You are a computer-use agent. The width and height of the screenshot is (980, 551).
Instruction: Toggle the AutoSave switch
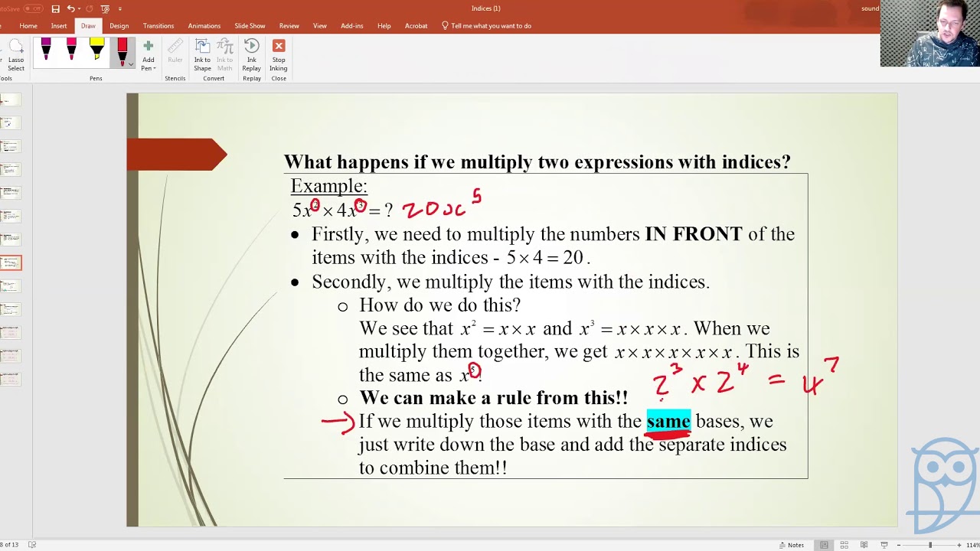(33, 8)
